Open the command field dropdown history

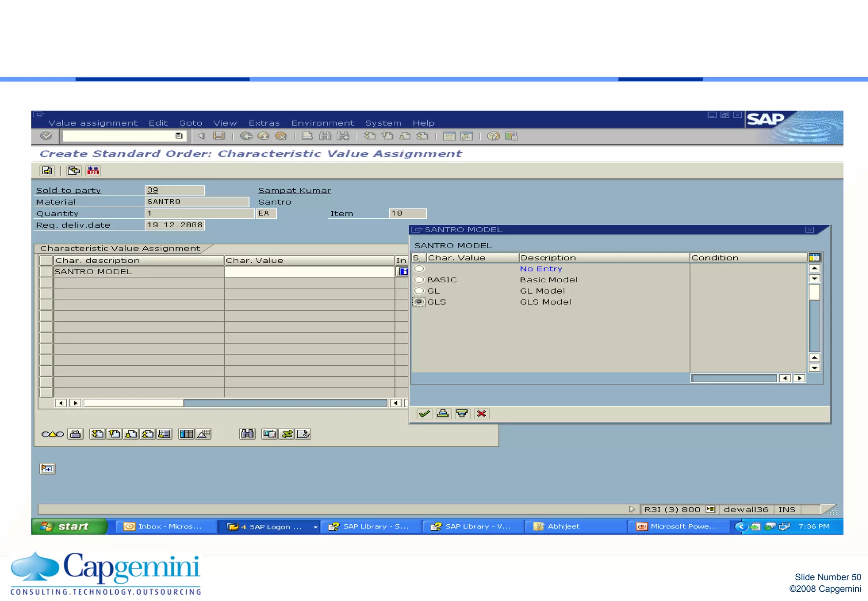(179, 136)
